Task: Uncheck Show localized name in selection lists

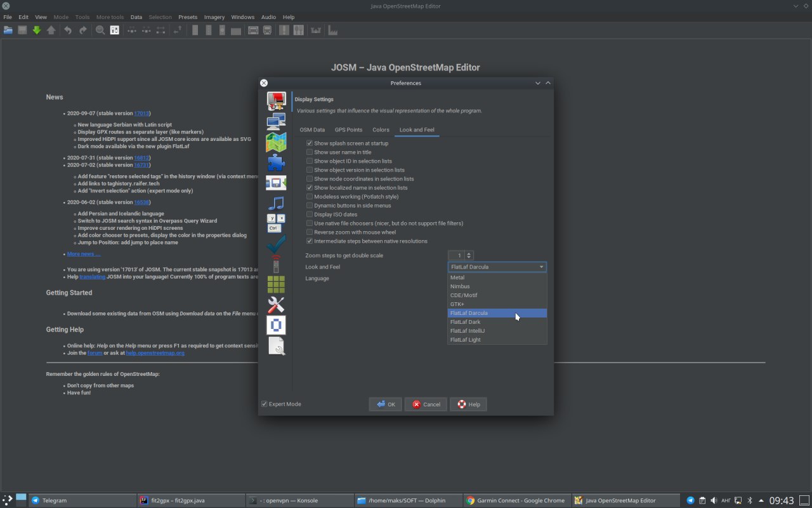Action: tap(310, 188)
